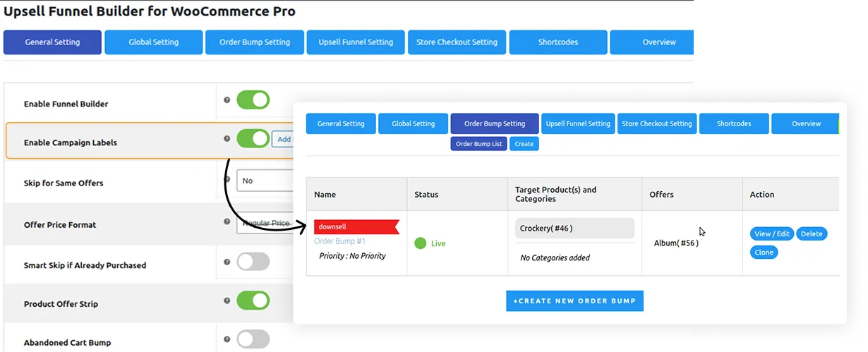Open the Order Bump #1 link
The width and height of the screenshot is (868, 352).
[x=340, y=241]
